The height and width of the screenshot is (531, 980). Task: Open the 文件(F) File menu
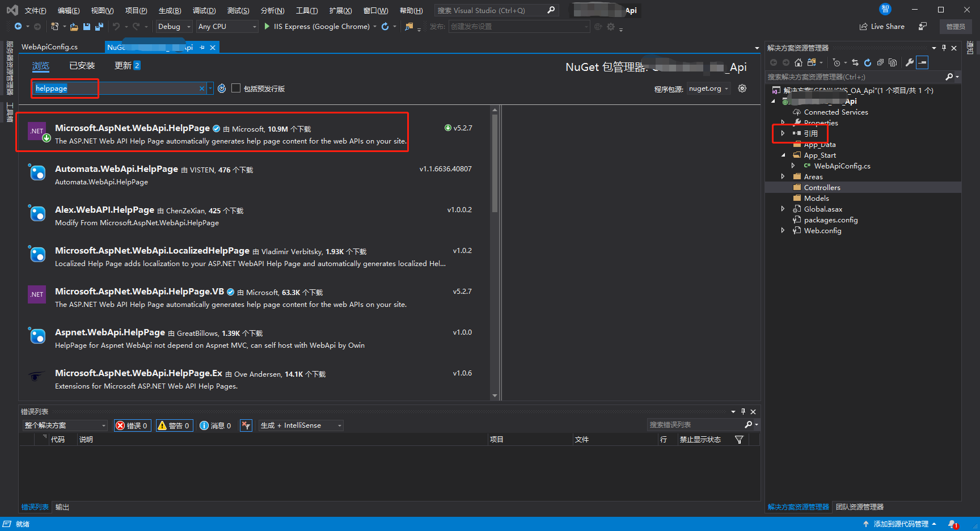35,11
